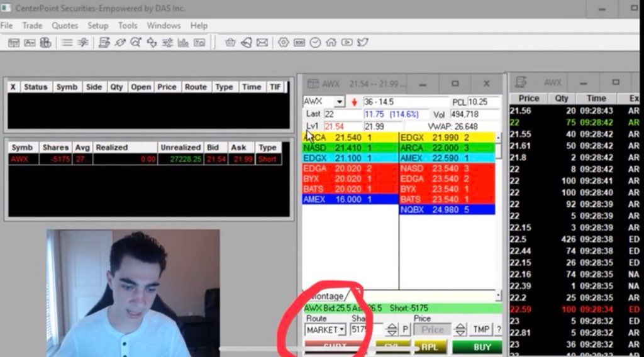The width and height of the screenshot is (644, 357).
Task: Click the PCL value field showing 10.25
Action: coord(484,102)
